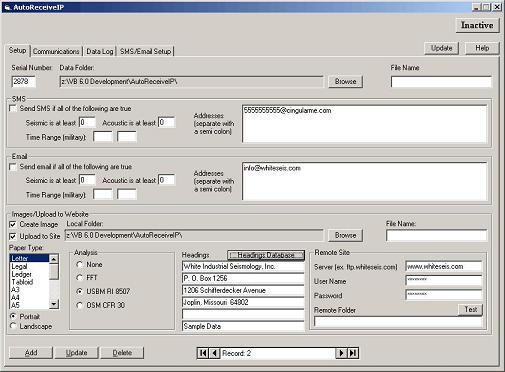Select None analysis option

tap(79, 264)
